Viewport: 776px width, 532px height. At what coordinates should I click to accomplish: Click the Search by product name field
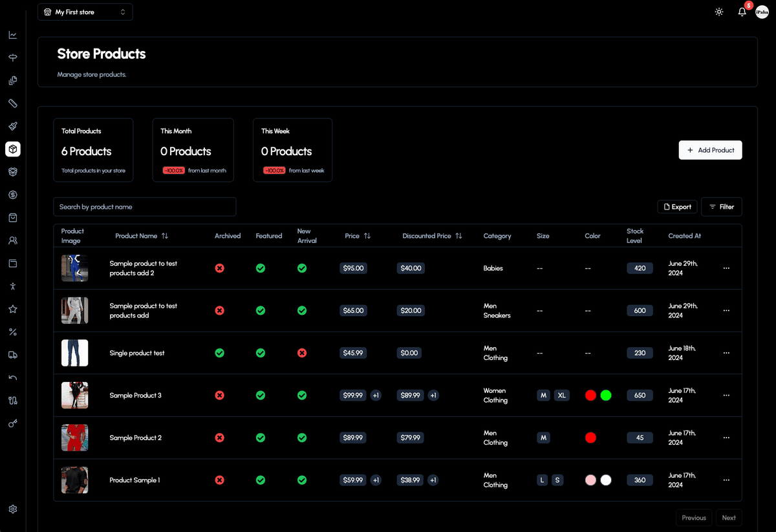145,207
